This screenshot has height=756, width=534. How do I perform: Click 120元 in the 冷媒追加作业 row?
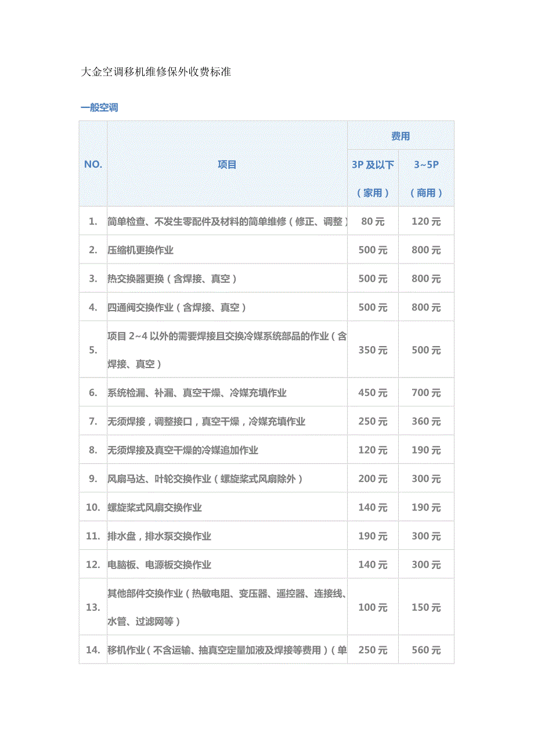(x=373, y=450)
